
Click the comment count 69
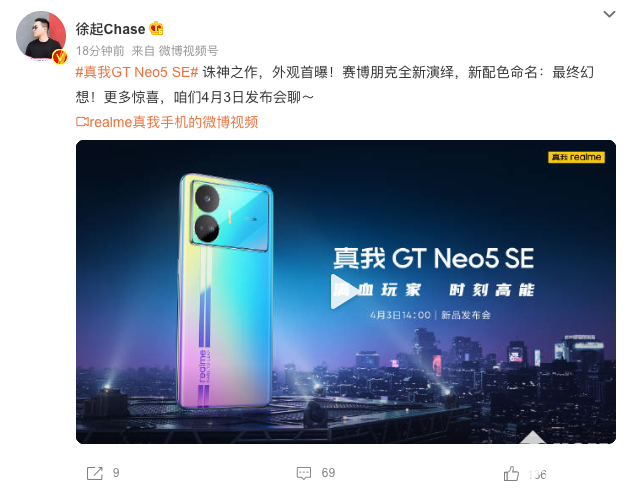coord(328,473)
